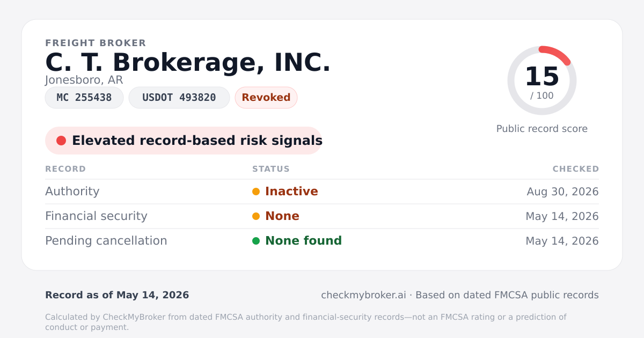Click the RECORD column header
The height and width of the screenshot is (338, 644).
pyautogui.click(x=65, y=169)
